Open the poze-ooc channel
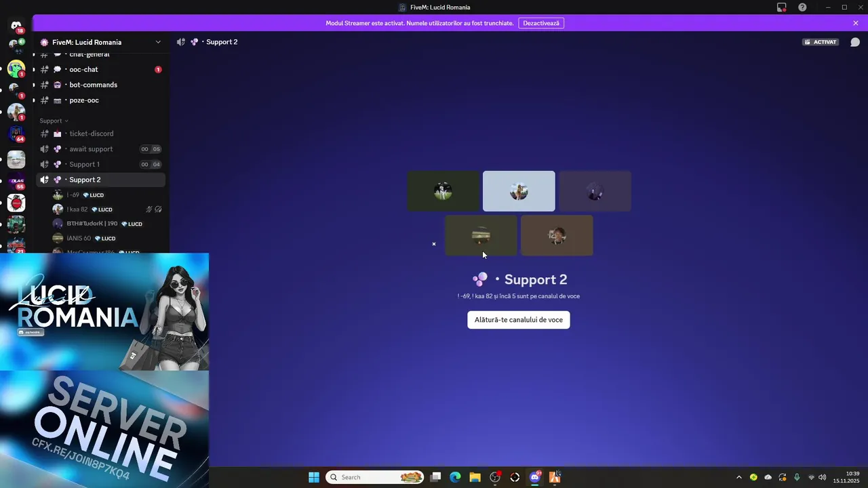The height and width of the screenshot is (488, 868). (x=100, y=100)
